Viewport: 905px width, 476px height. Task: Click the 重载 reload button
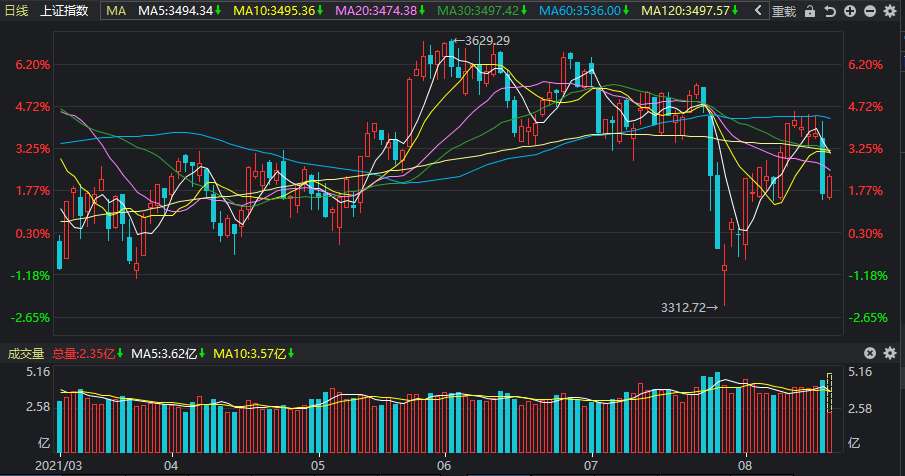click(x=784, y=11)
